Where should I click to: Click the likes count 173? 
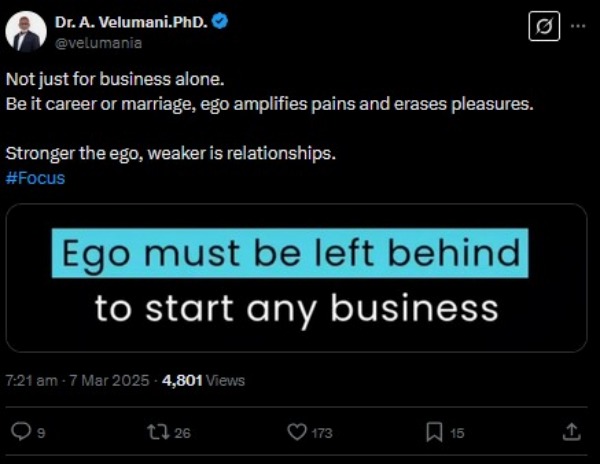[x=324, y=433]
